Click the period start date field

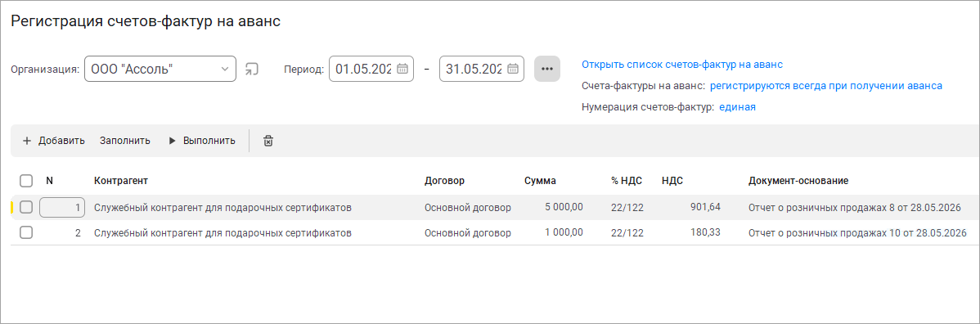pyautogui.click(x=371, y=69)
